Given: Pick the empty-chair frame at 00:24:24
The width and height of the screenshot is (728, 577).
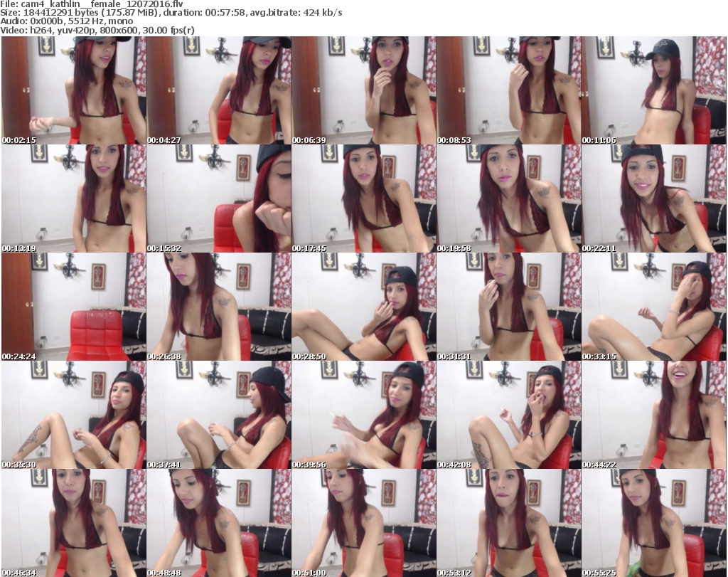Looking at the screenshot, I should tap(73, 307).
